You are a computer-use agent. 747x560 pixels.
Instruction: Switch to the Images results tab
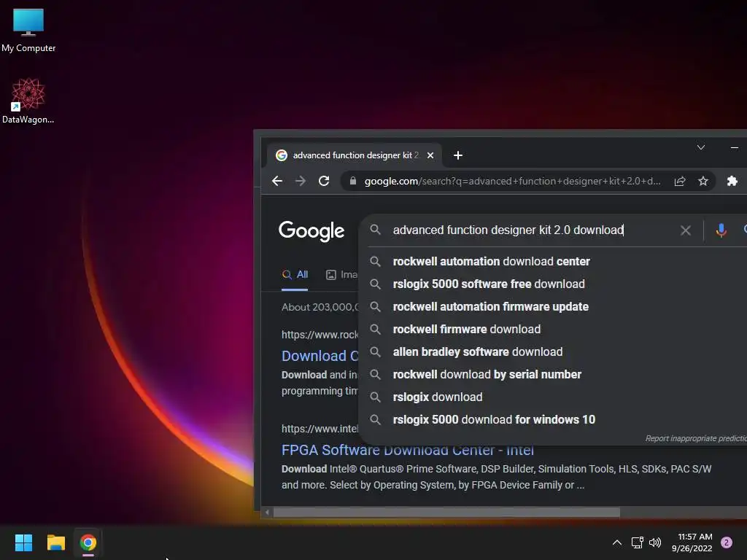click(341, 275)
